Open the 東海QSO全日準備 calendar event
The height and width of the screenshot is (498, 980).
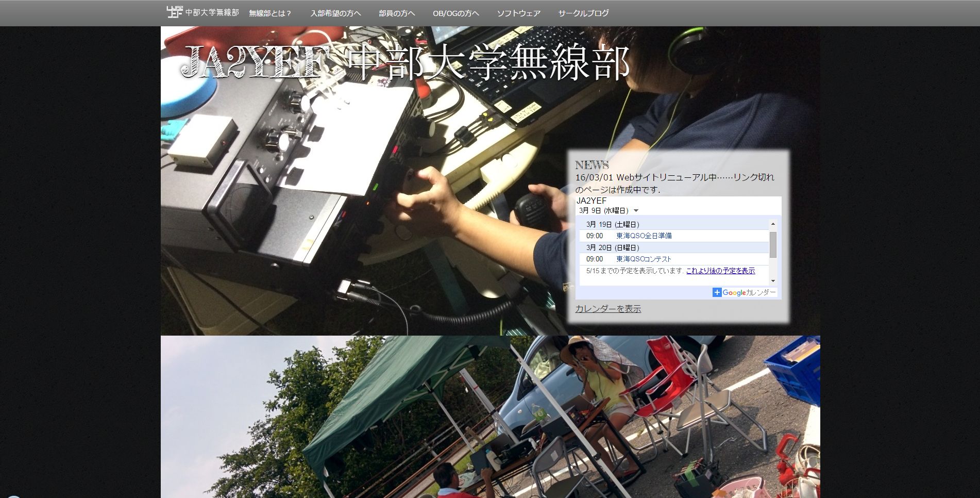(x=644, y=236)
